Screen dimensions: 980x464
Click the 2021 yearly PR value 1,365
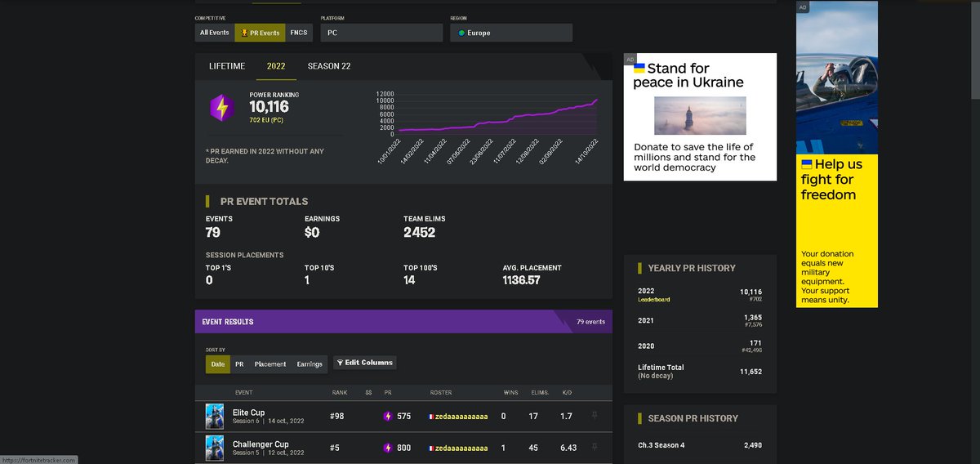click(753, 317)
